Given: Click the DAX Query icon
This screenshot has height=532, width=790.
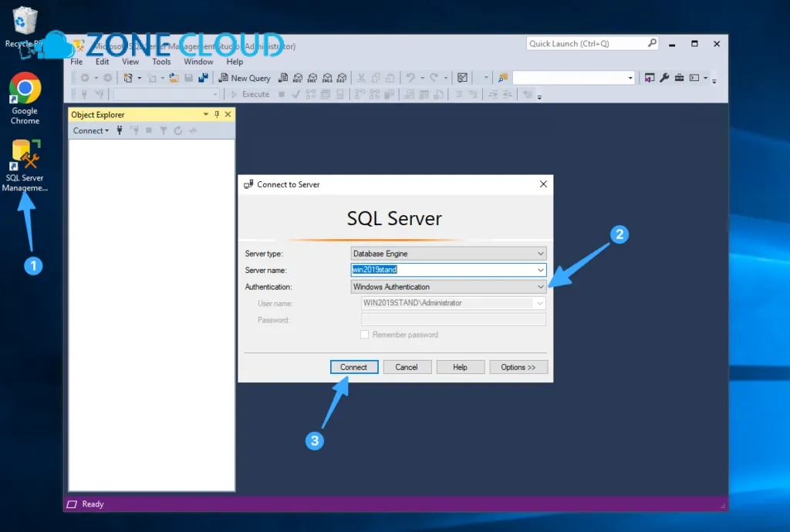Looking at the screenshot, I should [x=342, y=78].
